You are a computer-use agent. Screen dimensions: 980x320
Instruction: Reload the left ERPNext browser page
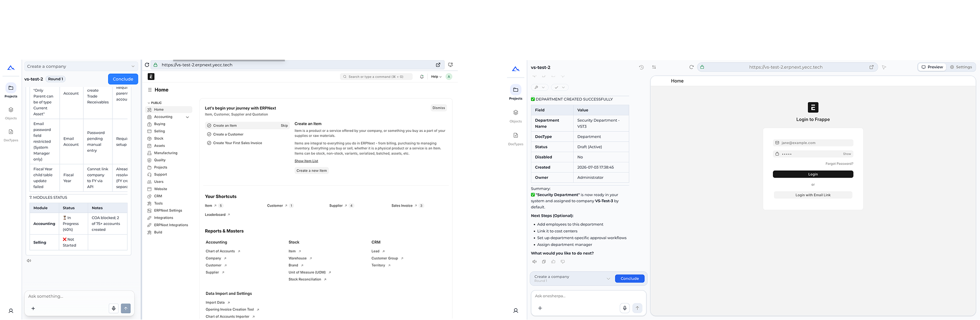pyautogui.click(x=147, y=64)
